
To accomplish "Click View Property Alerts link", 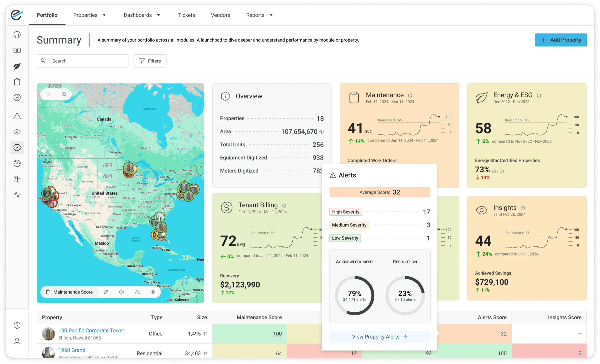I will tap(380, 337).
